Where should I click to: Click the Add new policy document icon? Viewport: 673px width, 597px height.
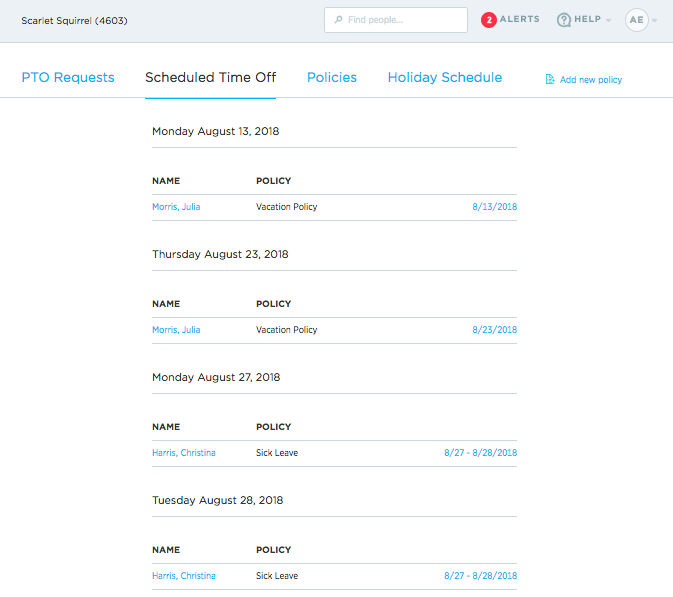(550, 79)
